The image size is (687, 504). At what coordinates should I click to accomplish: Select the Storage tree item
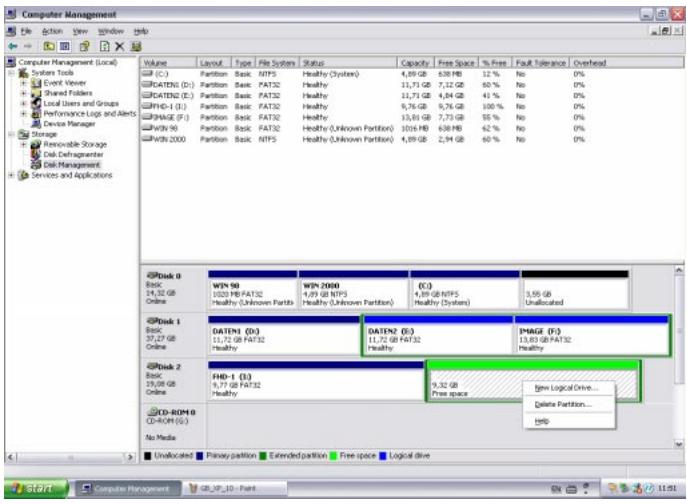(x=44, y=134)
